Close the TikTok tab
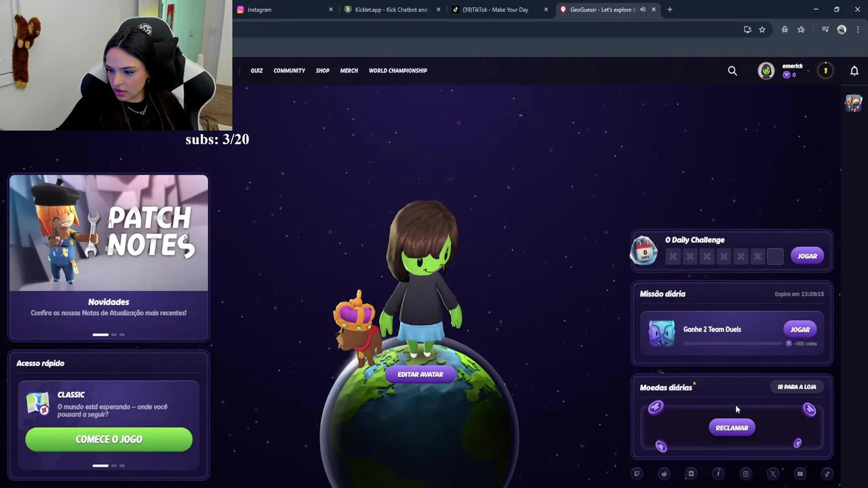 [x=546, y=9]
